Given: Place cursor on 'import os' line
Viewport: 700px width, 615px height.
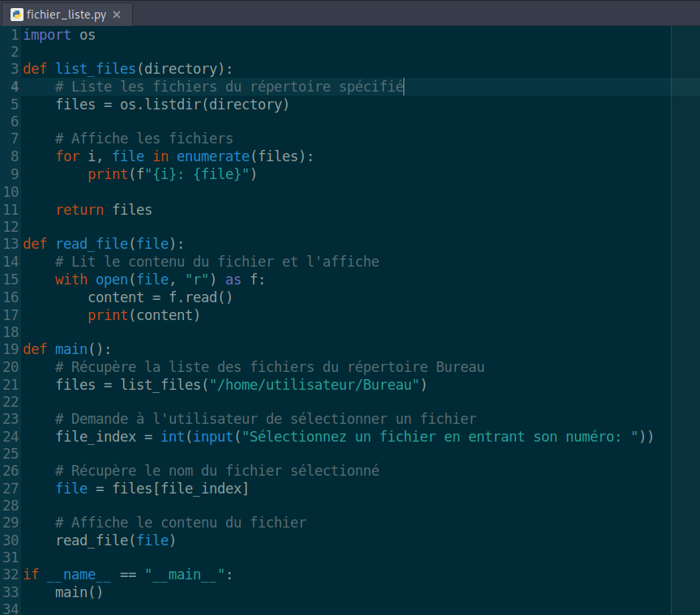Looking at the screenshot, I should coord(59,35).
